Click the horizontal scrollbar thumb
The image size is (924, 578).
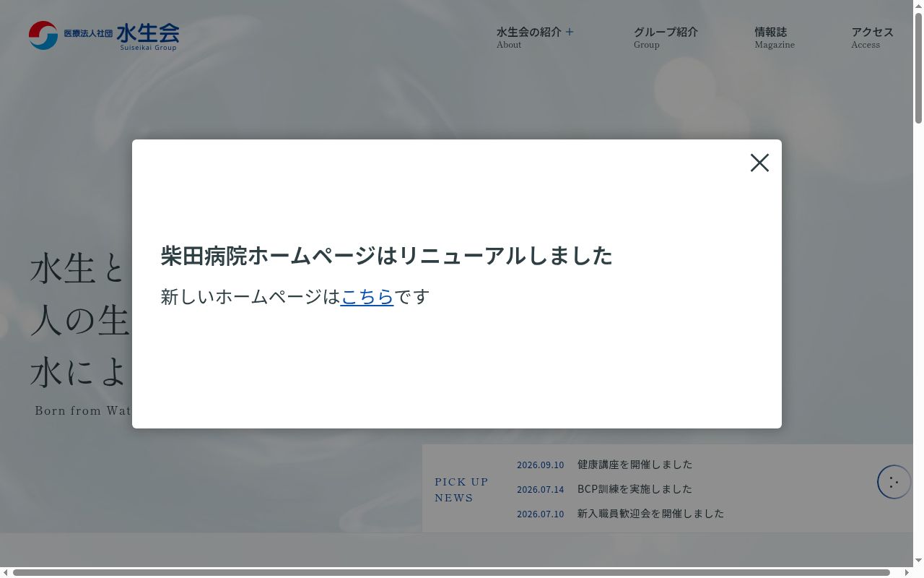(451, 572)
